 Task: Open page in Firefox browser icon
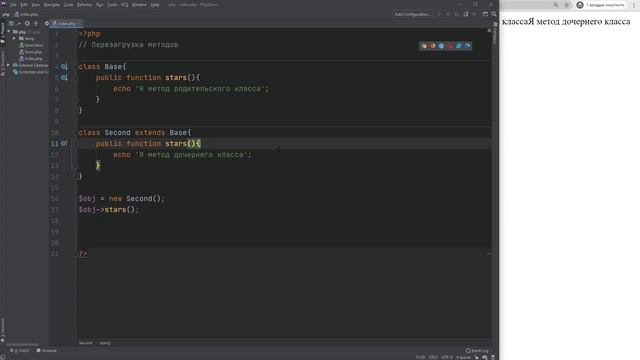coord(433,46)
